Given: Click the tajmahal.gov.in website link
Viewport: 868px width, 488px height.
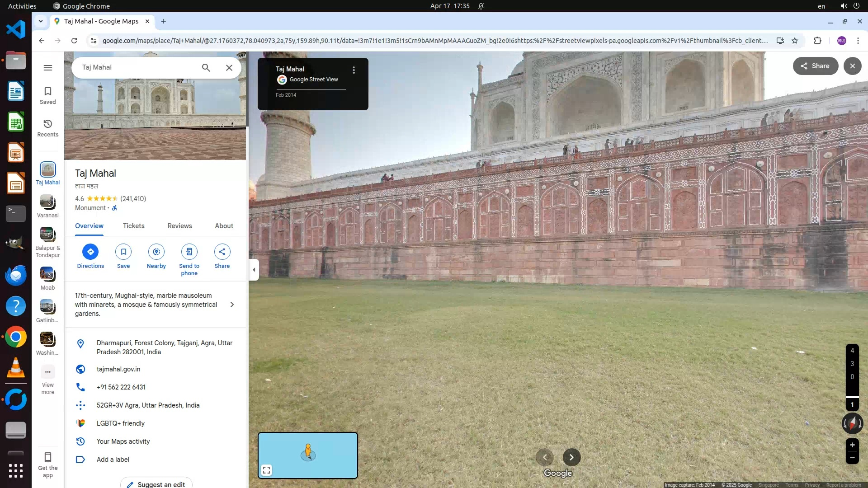Looking at the screenshot, I should [x=118, y=369].
